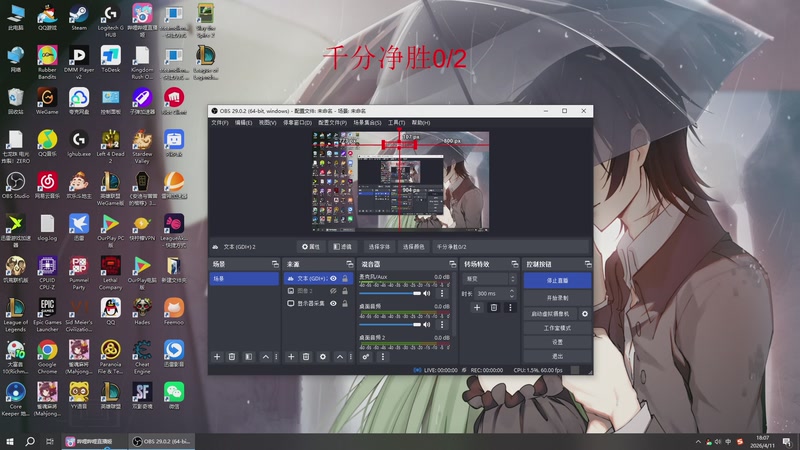Open source properties gear in Sources toolbar
This screenshot has height=450, width=800.
(322, 357)
